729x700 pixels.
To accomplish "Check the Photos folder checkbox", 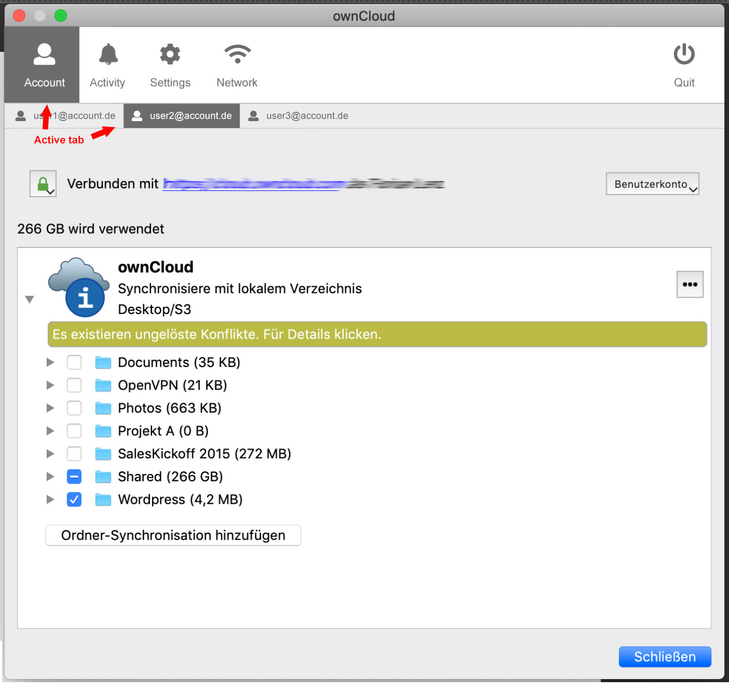I will click(x=74, y=408).
